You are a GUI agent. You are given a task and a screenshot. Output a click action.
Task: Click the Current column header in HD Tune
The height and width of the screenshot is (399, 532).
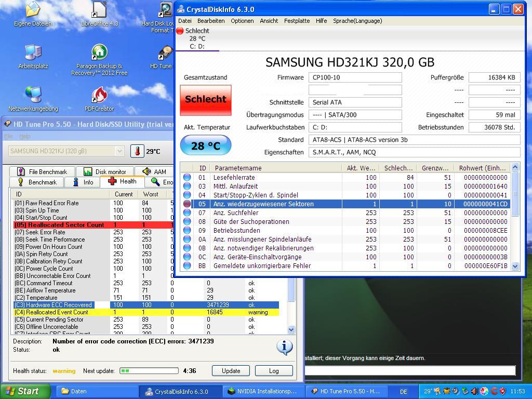pyautogui.click(x=124, y=194)
